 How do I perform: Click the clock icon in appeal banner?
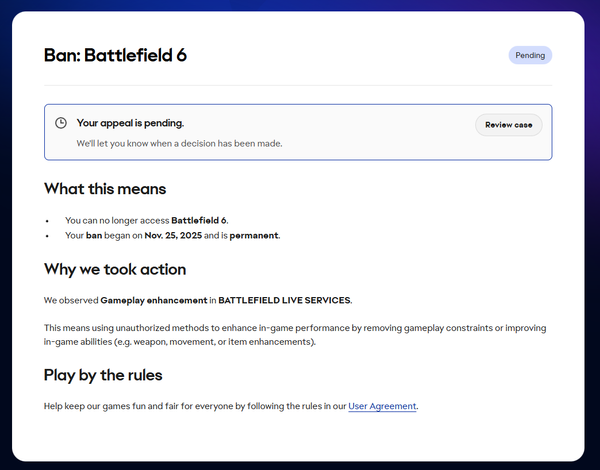pos(61,123)
